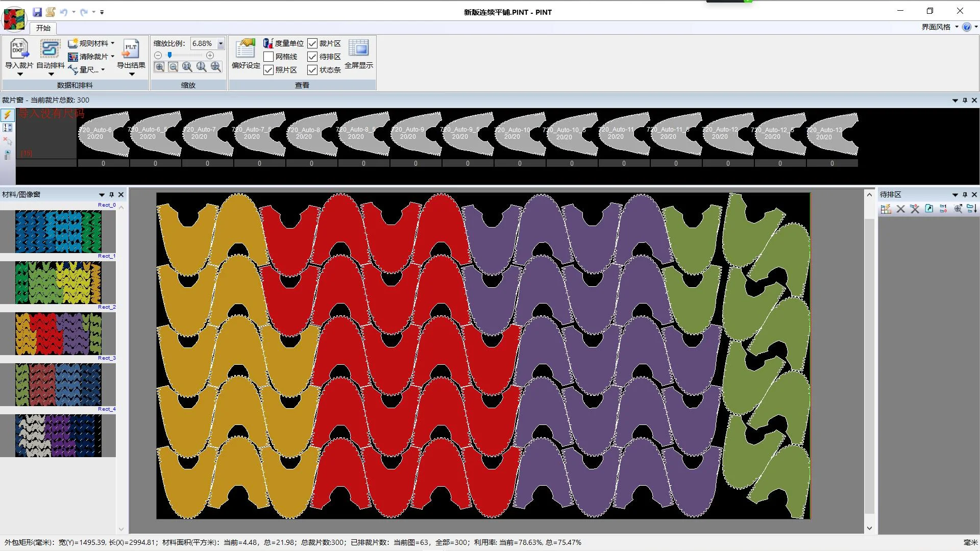The height and width of the screenshot is (551, 980).
Task: Click the zoom slider handle
Action: click(169, 55)
